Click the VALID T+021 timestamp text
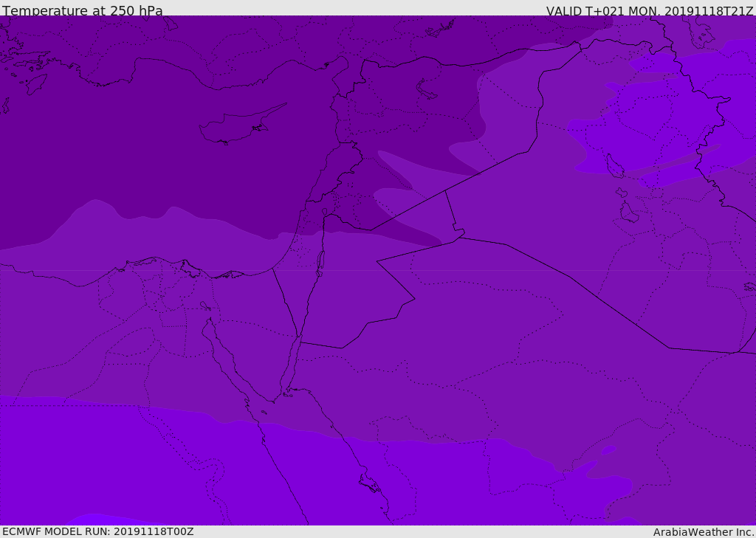The image size is (756, 538). (x=649, y=10)
